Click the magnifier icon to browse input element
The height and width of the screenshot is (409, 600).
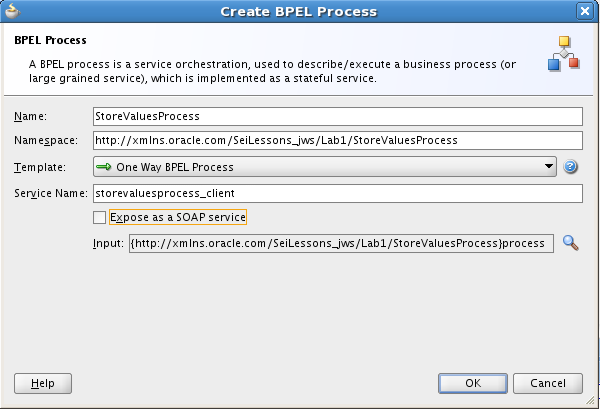coord(570,243)
